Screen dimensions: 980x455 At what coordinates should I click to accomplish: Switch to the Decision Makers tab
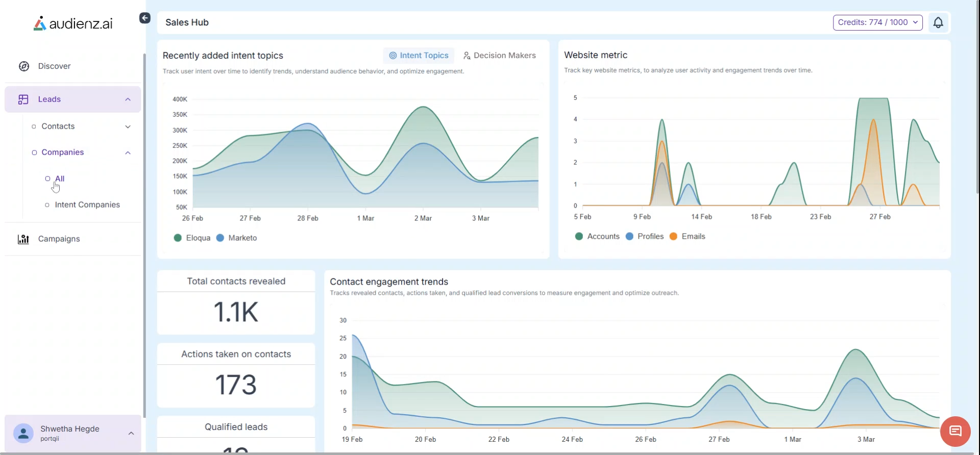[499, 56]
